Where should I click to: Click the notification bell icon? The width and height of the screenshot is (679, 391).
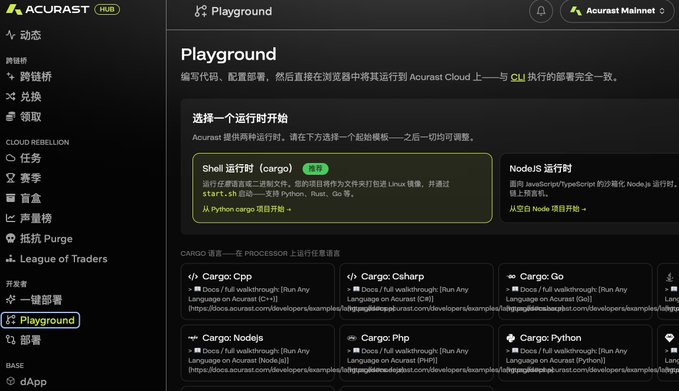point(541,11)
